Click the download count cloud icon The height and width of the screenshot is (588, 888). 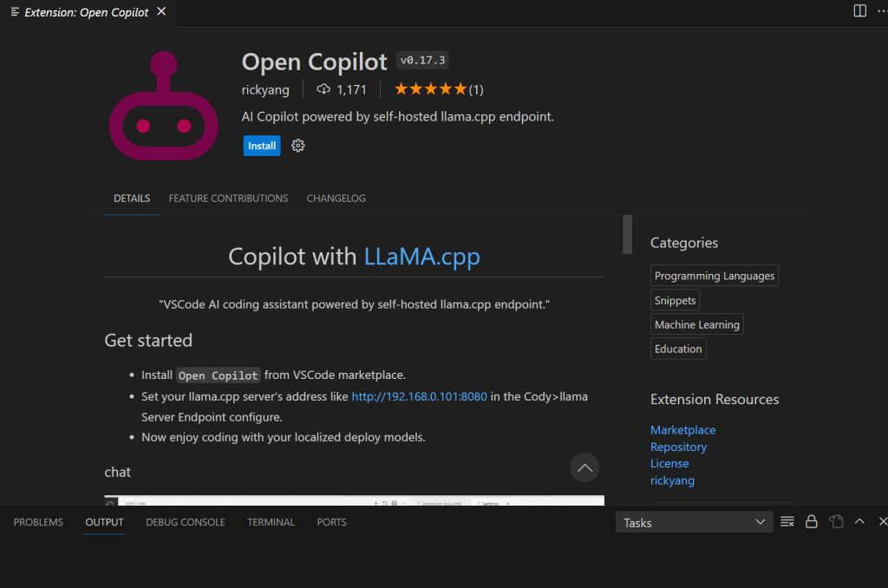click(x=323, y=89)
